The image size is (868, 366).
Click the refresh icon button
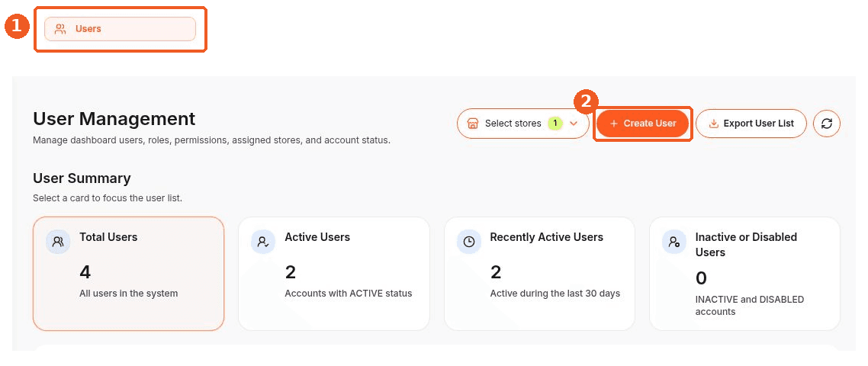(x=827, y=124)
